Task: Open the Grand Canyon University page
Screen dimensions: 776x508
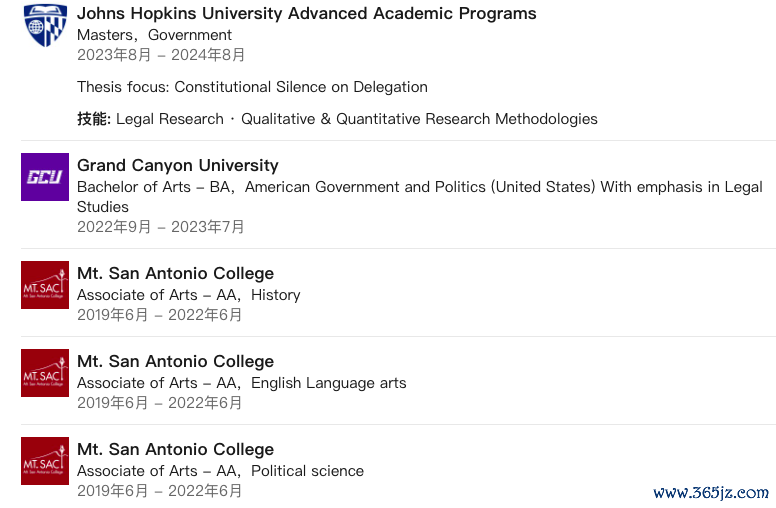Action: [178, 165]
